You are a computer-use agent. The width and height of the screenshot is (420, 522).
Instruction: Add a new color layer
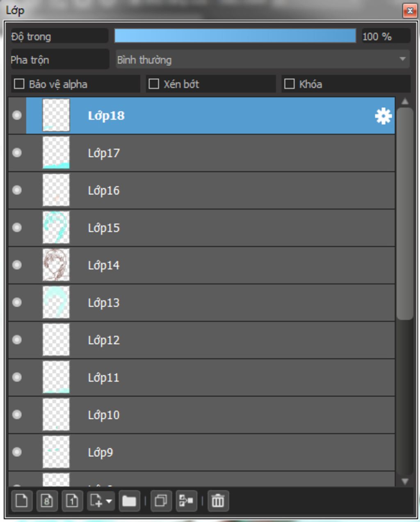coord(21,501)
